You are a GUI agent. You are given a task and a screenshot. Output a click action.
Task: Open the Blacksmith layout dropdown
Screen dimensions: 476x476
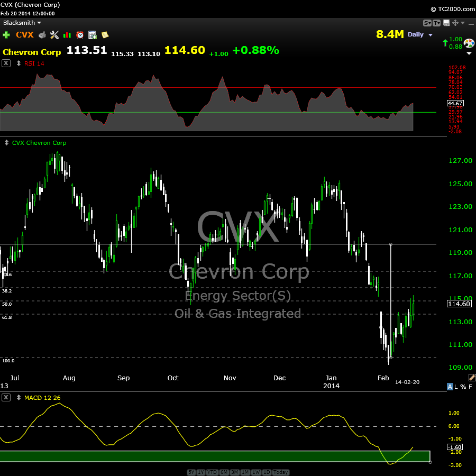[22, 23]
